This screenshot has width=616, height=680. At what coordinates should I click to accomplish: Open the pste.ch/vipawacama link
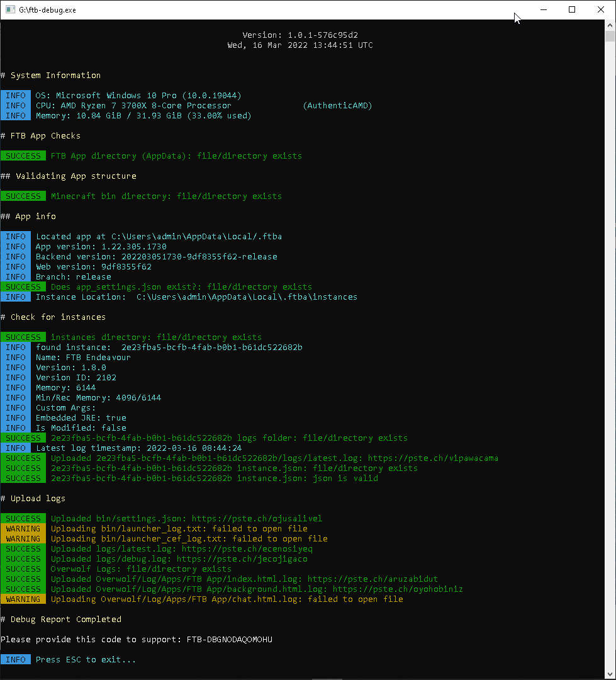pos(433,458)
